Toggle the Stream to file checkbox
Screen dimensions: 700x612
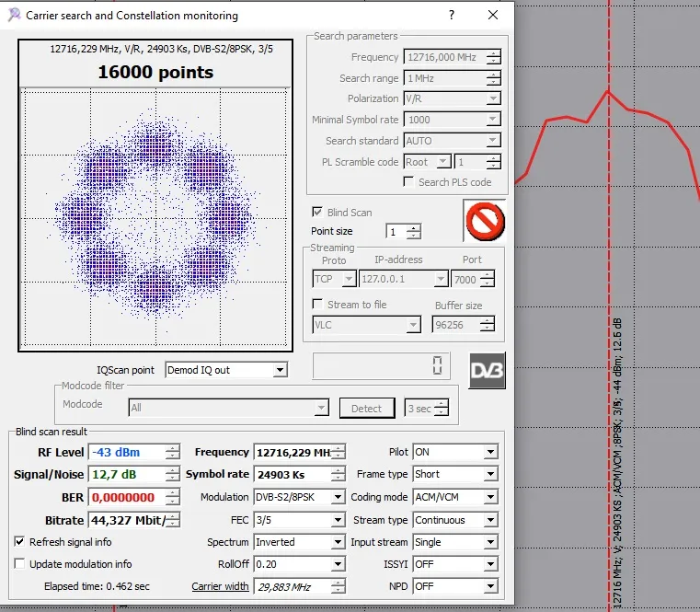(x=318, y=305)
